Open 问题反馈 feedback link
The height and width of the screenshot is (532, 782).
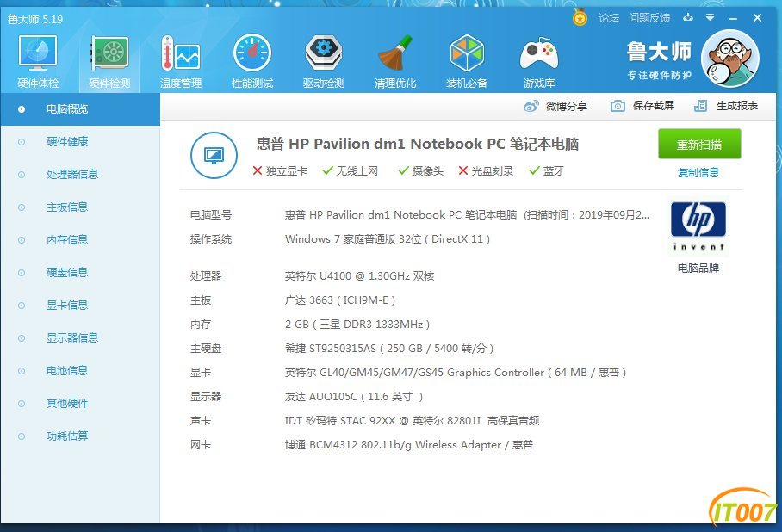[x=649, y=18]
